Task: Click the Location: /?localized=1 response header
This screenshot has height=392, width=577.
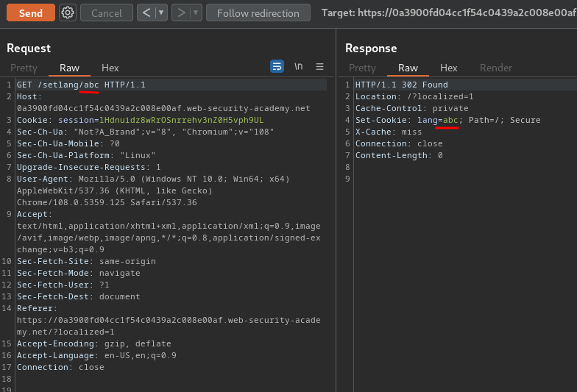Action: point(414,97)
